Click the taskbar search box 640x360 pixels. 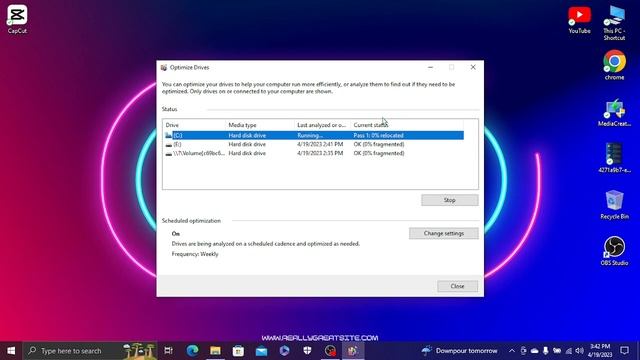tap(90, 351)
